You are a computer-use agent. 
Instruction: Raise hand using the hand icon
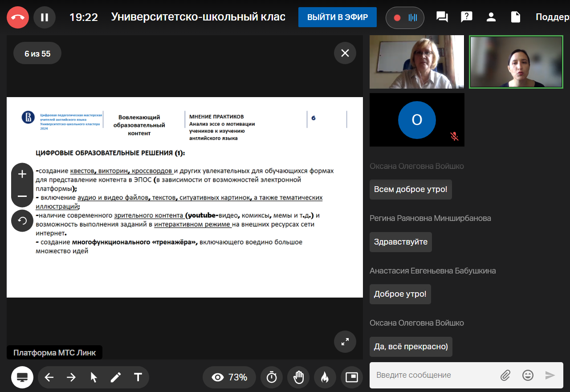click(298, 377)
